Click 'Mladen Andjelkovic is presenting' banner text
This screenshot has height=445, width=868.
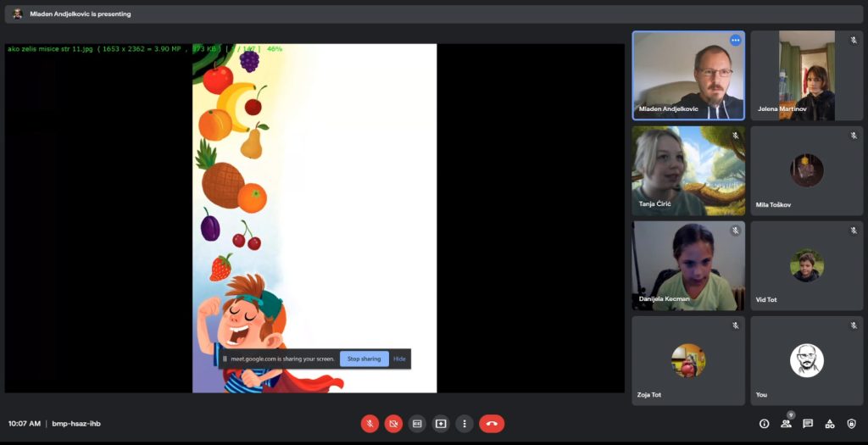[x=81, y=14]
